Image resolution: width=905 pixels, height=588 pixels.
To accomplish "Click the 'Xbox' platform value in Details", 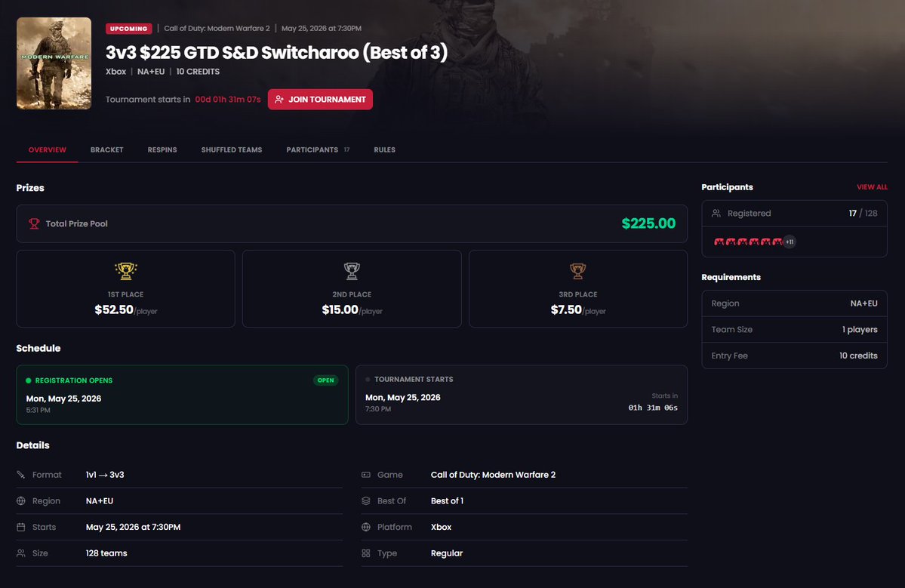I will 441,527.
